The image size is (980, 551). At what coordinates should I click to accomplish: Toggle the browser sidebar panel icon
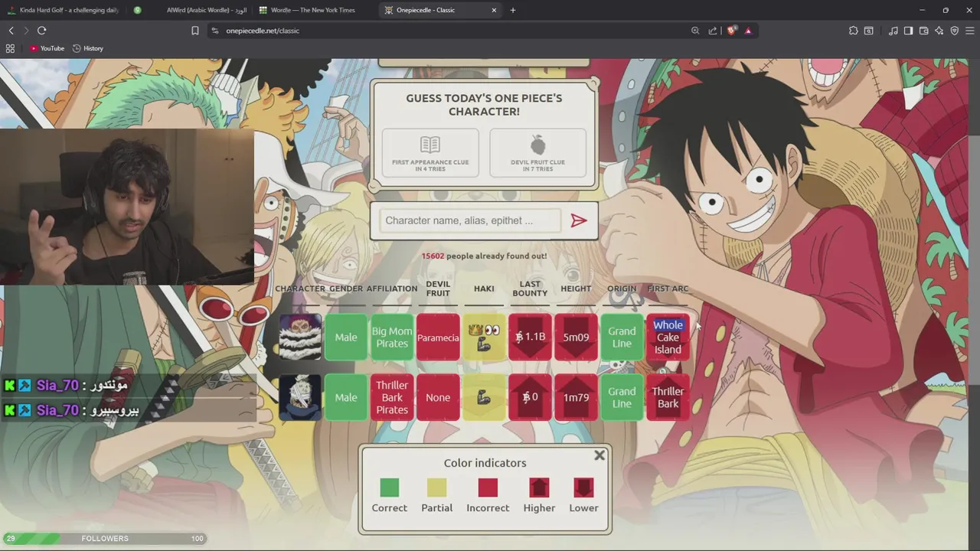pyautogui.click(x=908, y=31)
